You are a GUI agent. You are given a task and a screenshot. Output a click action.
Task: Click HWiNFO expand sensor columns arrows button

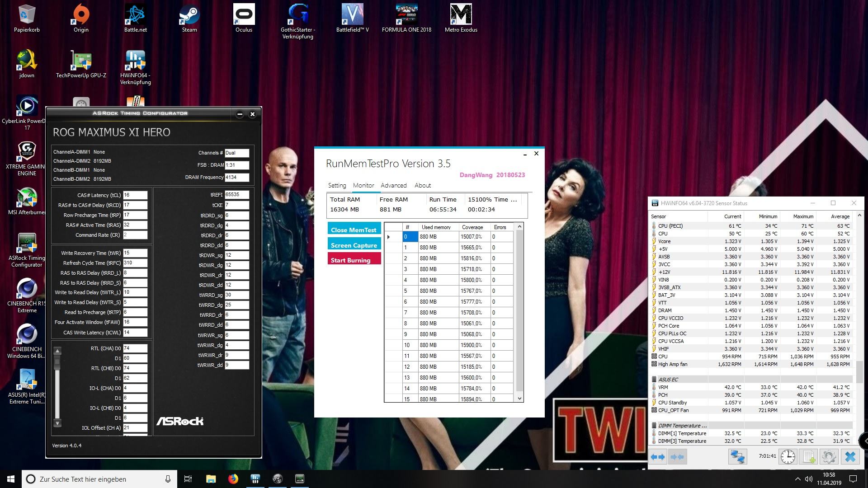pos(658,457)
